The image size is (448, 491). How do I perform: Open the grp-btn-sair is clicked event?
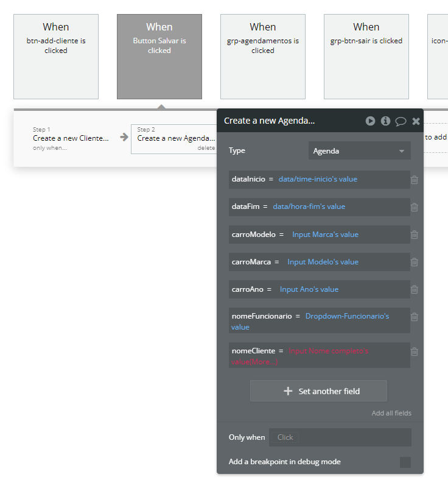(366, 56)
